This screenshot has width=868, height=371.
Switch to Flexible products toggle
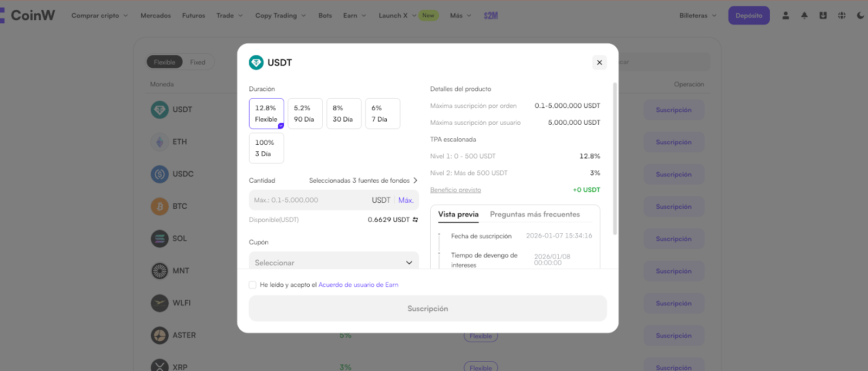pos(164,62)
